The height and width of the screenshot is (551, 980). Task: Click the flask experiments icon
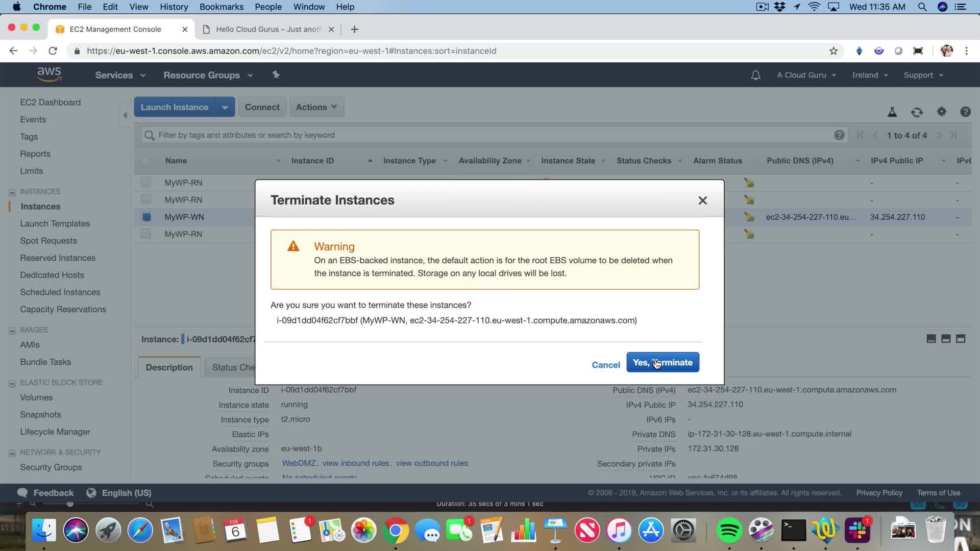pos(892,112)
